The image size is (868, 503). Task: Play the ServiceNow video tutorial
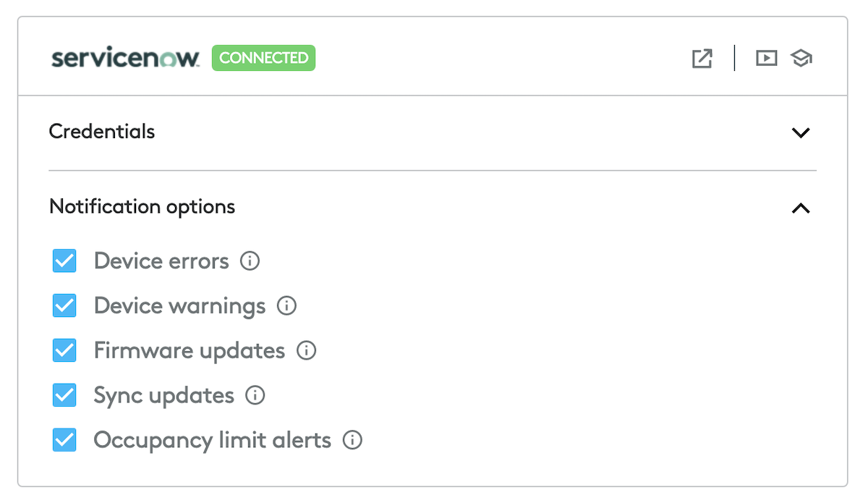pyautogui.click(x=766, y=58)
